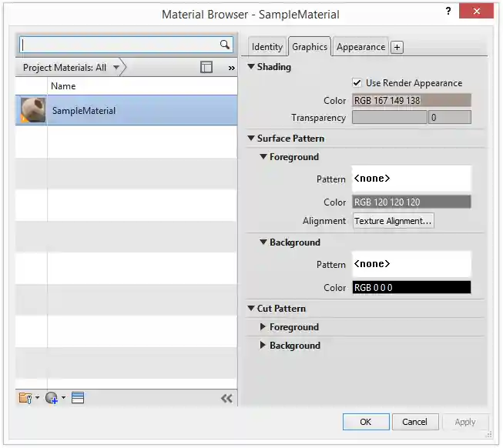Collapse the Shading section

[251, 67]
